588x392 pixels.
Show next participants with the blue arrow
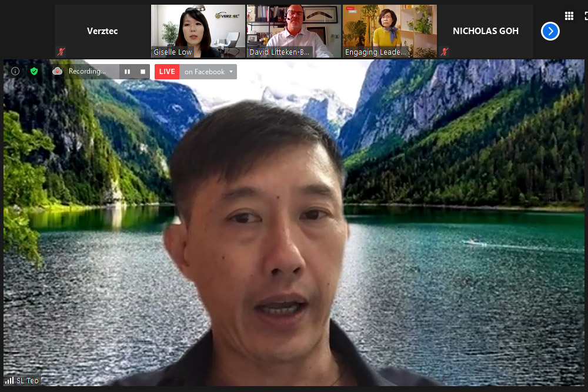point(550,31)
